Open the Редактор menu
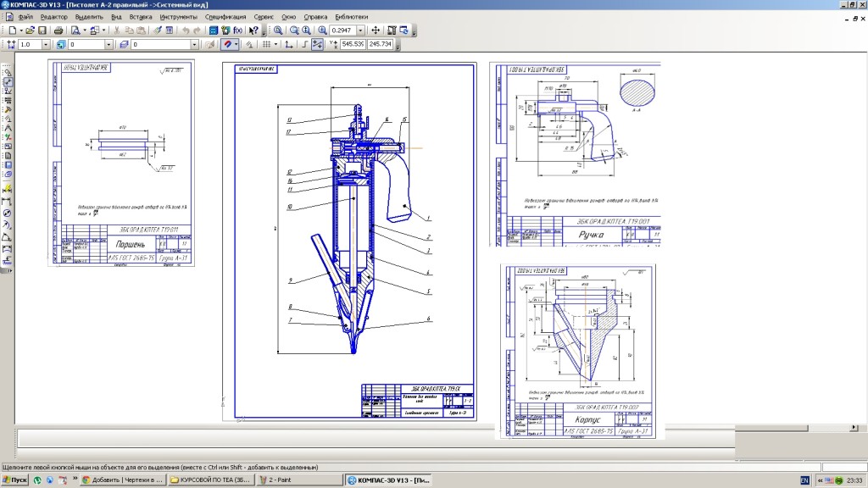The width and height of the screenshot is (868, 488). point(53,17)
